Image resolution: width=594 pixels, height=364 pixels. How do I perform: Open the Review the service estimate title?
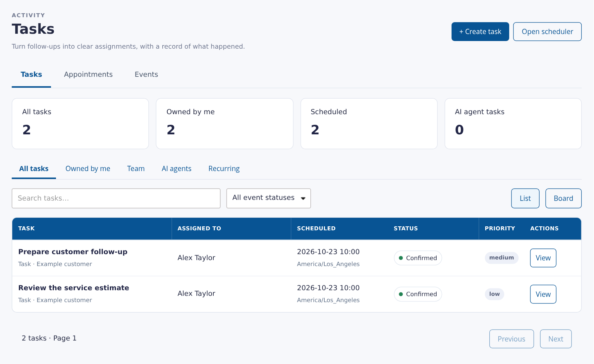[74, 288]
